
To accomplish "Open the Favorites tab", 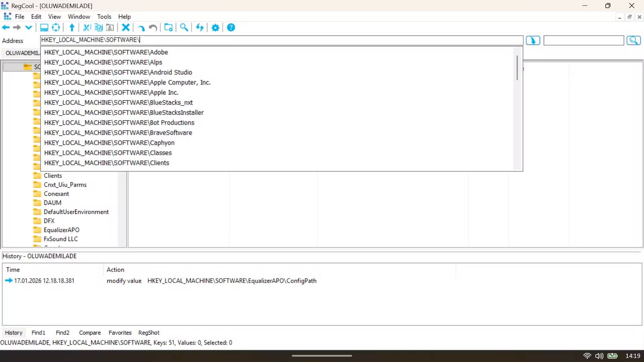I will (x=120, y=332).
